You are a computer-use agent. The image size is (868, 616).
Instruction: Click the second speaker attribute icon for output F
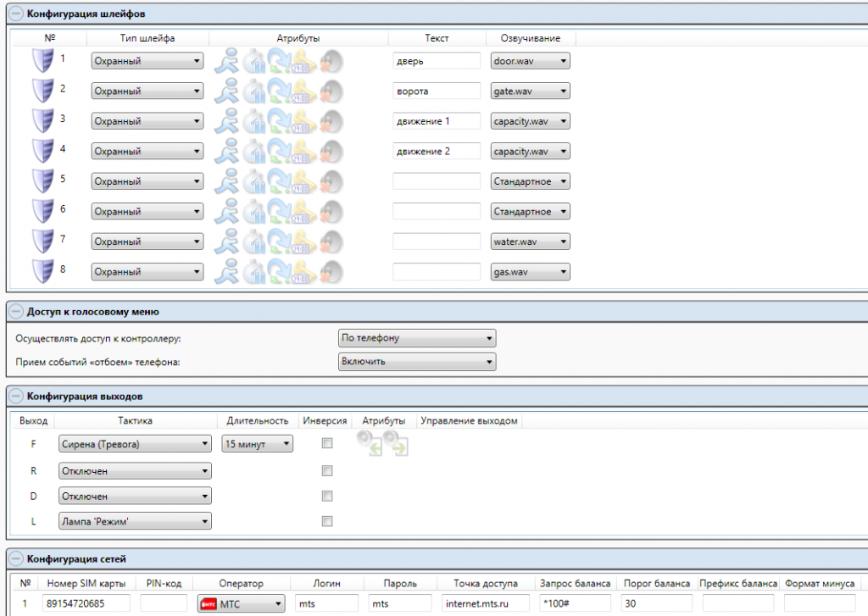click(x=395, y=443)
